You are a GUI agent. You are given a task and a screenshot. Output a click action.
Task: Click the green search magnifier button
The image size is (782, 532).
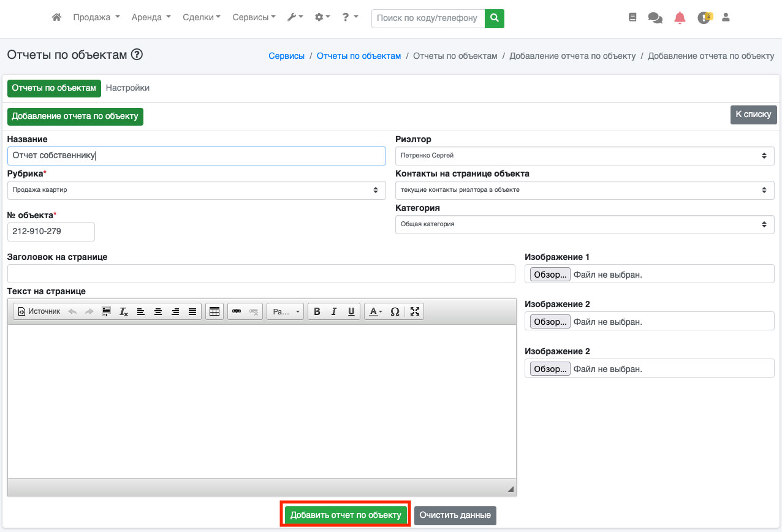point(494,18)
